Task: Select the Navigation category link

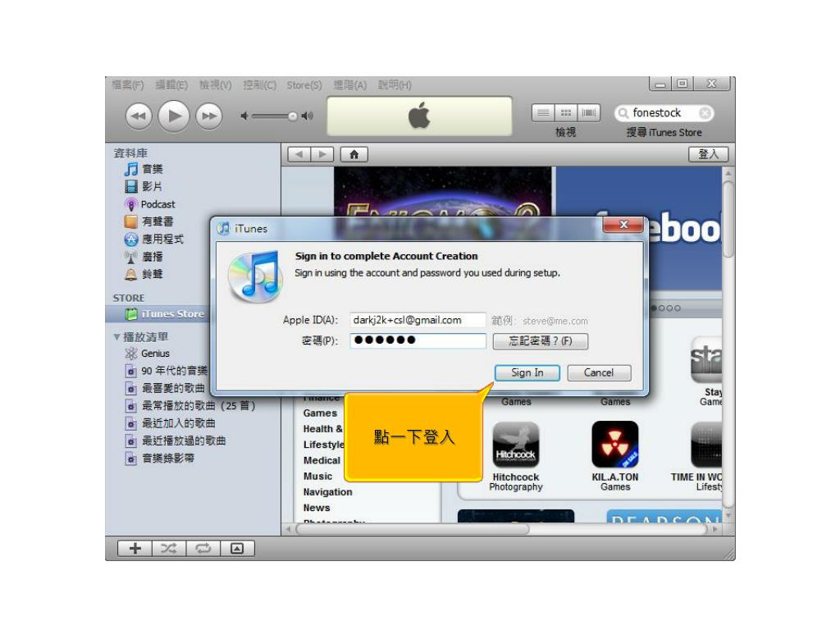Action: pos(327,492)
